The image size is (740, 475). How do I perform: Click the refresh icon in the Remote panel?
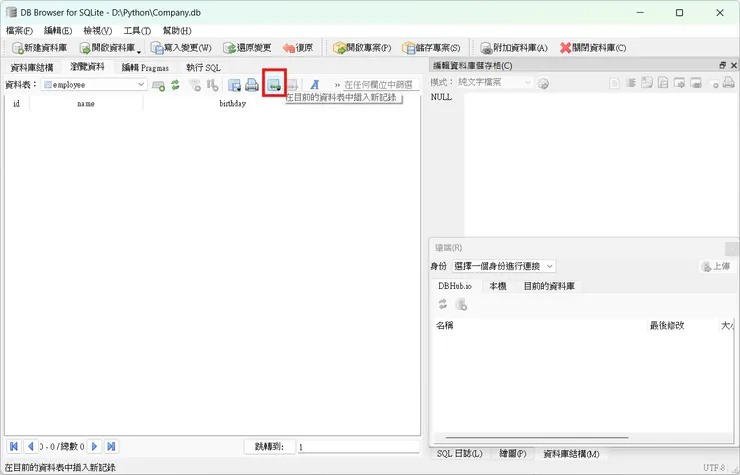pyautogui.click(x=443, y=305)
